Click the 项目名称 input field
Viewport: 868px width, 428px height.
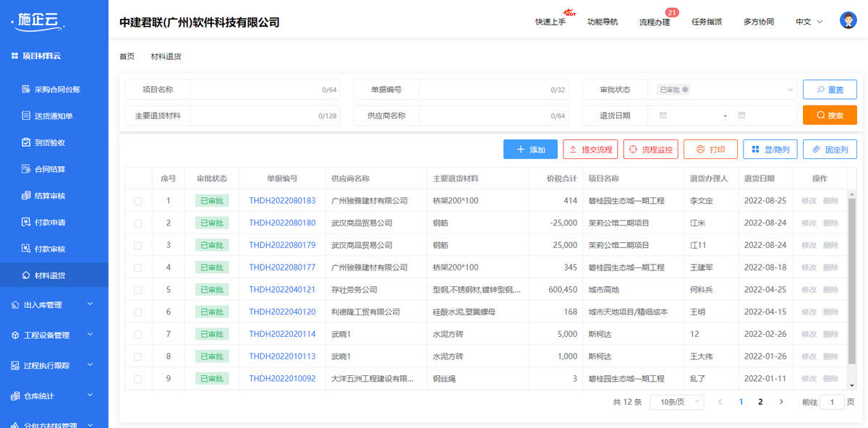[x=265, y=90]
